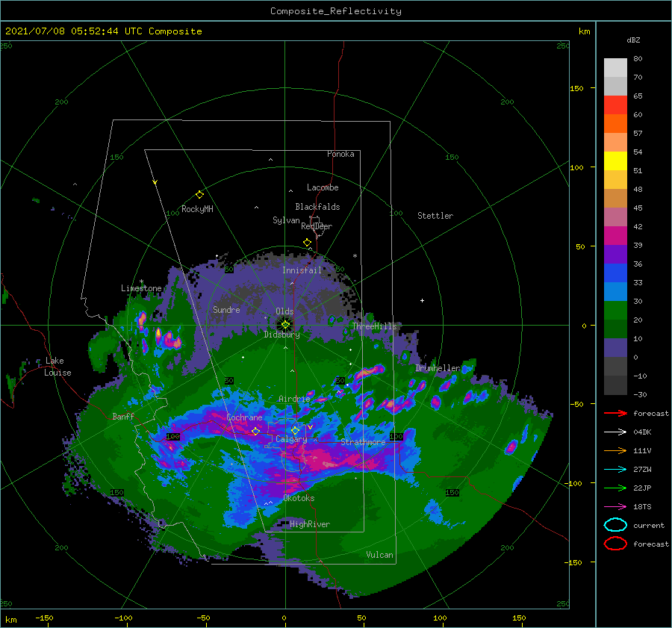Click the Olds town label
This screenshot has height=628, width=672.
(284, 311)
